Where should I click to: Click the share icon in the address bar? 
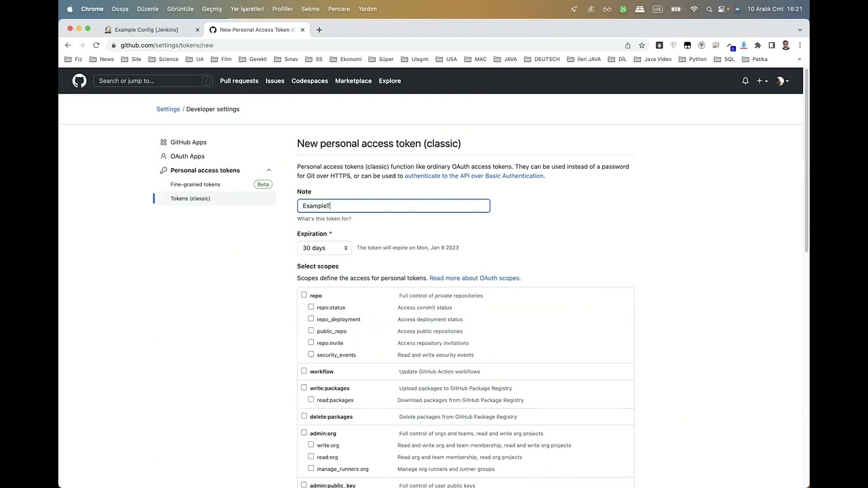coord(627,45)
